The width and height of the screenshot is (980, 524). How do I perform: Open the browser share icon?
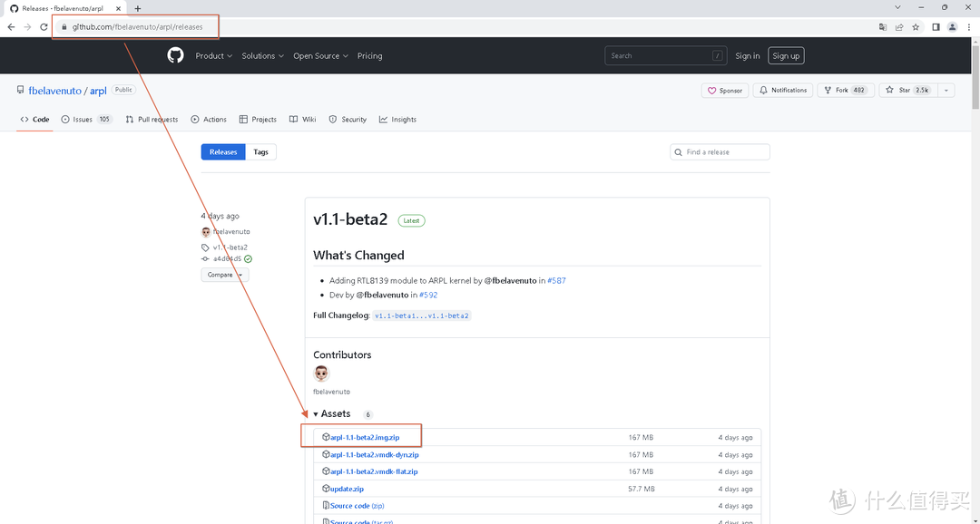(x=899, y=27)
